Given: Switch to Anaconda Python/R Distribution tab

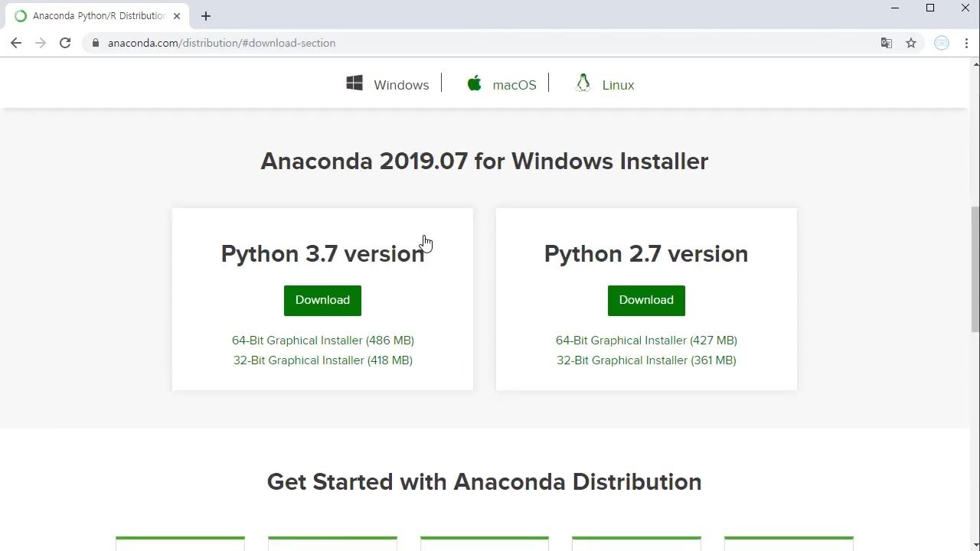Looking at the screenshot, I should coord(96,16).
